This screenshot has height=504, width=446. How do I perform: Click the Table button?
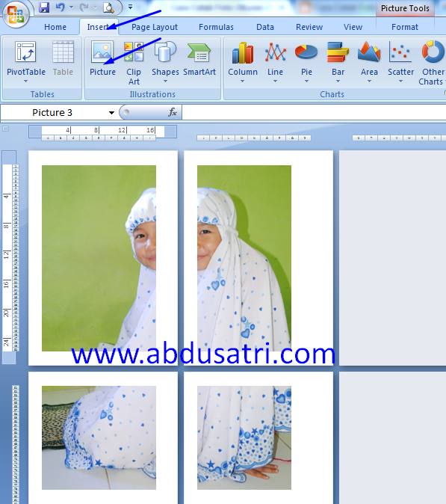point(63,59)
